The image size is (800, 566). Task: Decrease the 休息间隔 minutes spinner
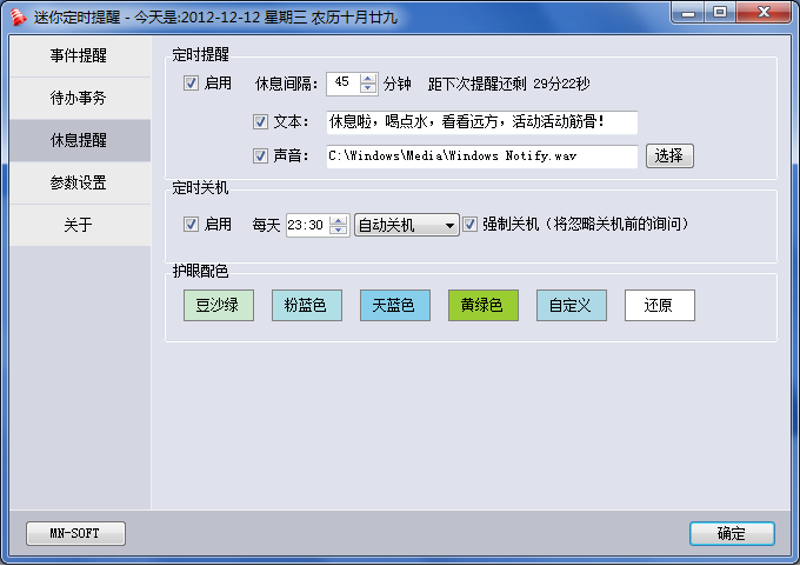[368, 88]
